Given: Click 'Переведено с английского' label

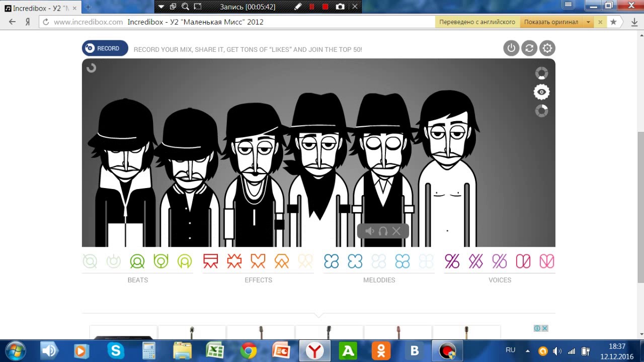Looking at the screenshot, I should pyautogui.click(x=477, y=22).
